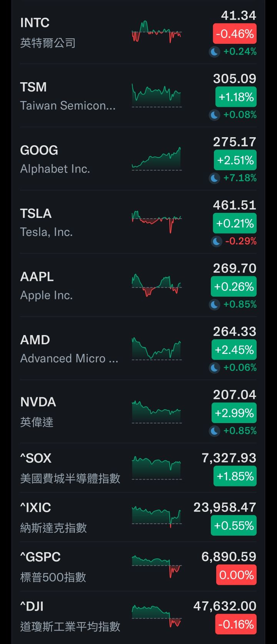Switch the ^DJI -0.16% badge display

click(236, 624)
